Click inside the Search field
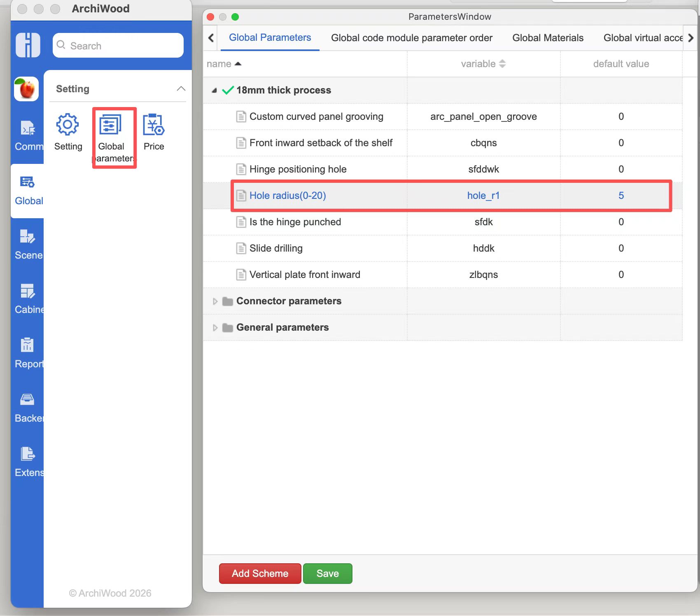Image resolution: width=700 pixels, height=616 pixels. point(118,45)
